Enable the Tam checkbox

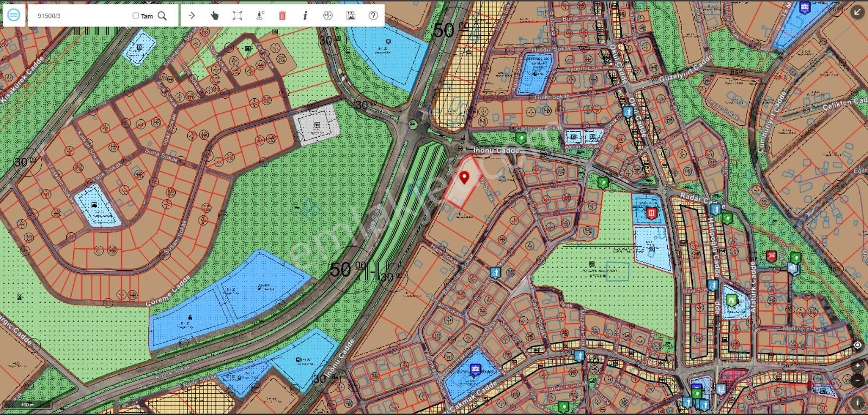click(136, 16)
